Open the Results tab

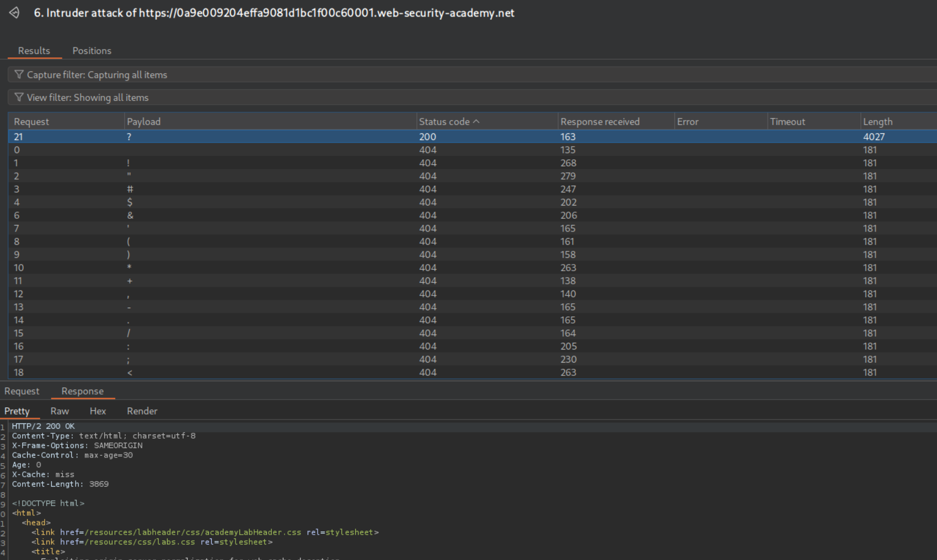pyautogui.click(x=34, y=51)
